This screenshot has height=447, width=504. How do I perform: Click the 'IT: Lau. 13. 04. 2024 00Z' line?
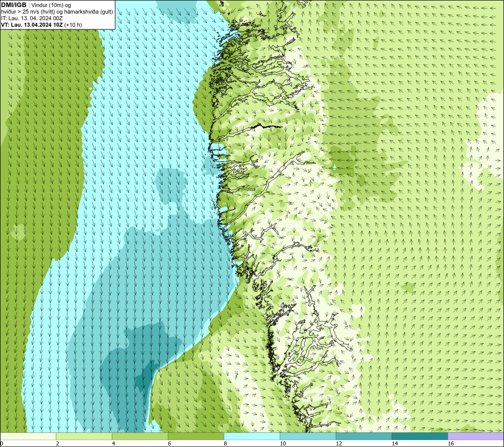(32, 18)
